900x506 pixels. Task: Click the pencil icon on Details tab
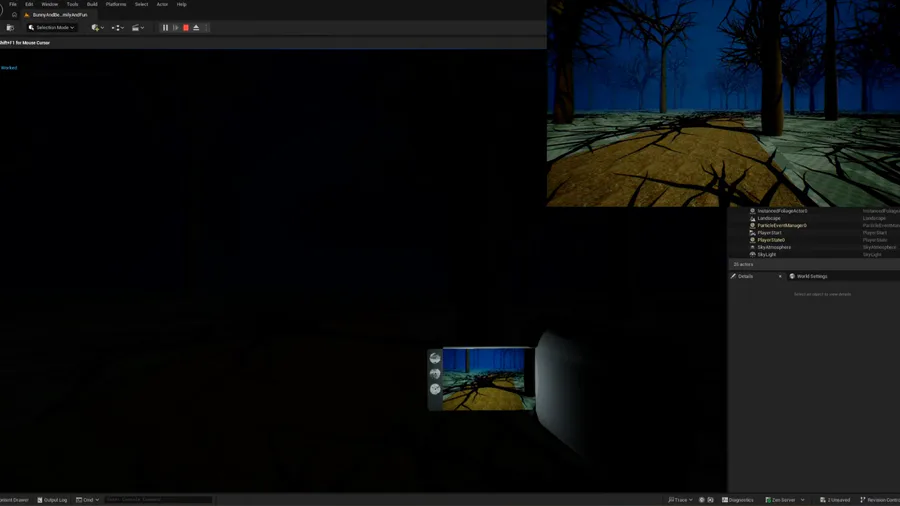click(734, 276)
